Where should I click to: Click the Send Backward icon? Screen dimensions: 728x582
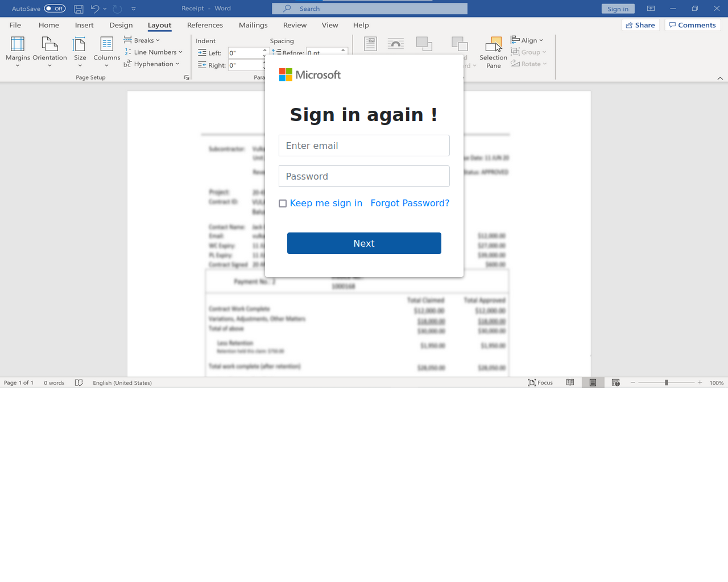pos(460,44)
